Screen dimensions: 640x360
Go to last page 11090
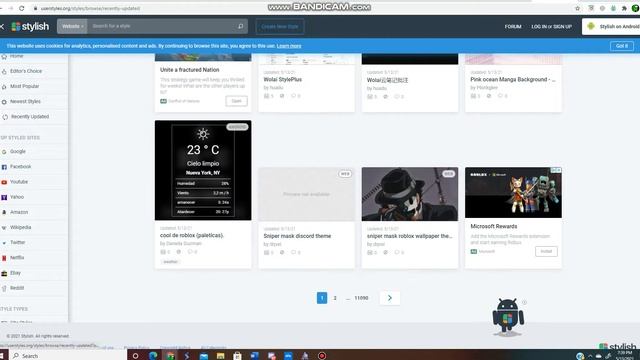361,298
